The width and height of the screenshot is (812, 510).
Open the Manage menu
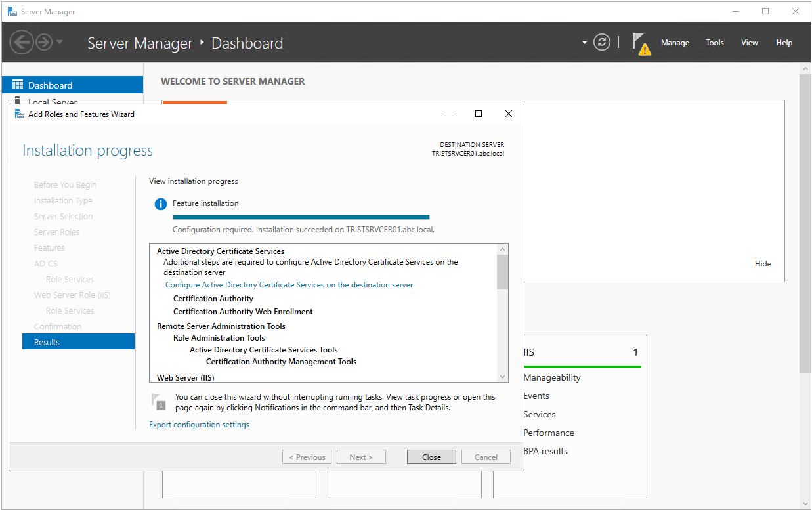pyautogui.click(x=675, y=43)
